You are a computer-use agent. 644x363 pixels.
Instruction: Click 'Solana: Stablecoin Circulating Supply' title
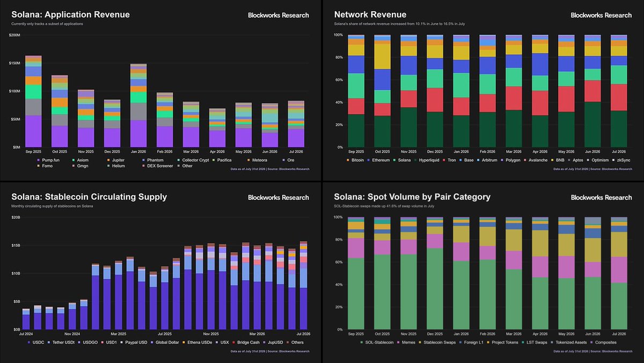point(89,197)
